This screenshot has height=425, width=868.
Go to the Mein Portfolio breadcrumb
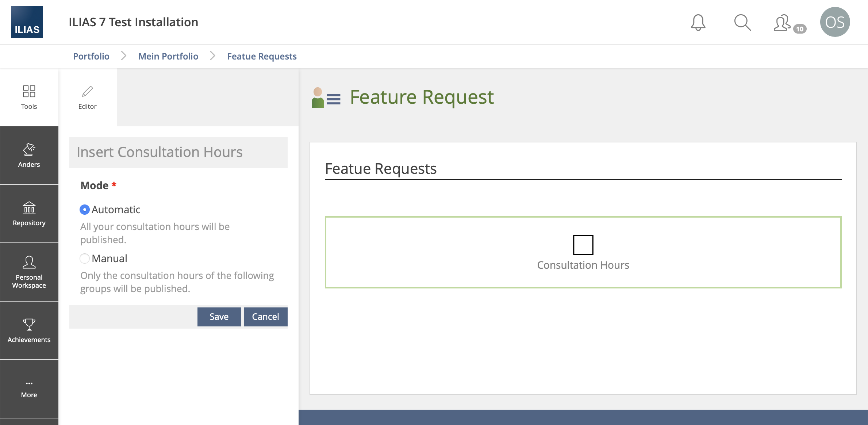coord(168,56)
